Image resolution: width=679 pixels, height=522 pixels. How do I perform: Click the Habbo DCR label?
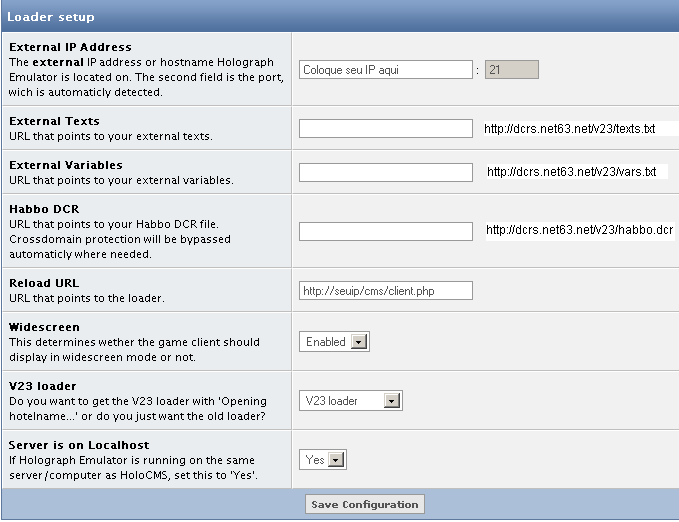tap(44, 209)
